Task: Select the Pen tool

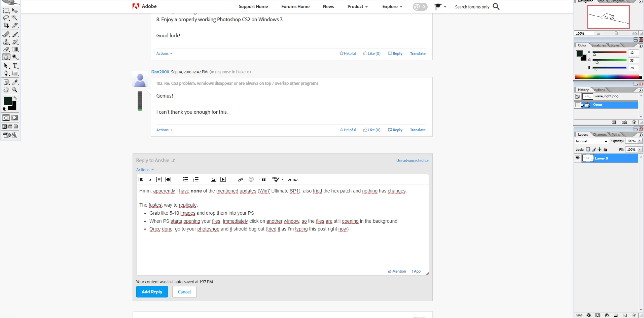Action: click(x=6, y=73)
